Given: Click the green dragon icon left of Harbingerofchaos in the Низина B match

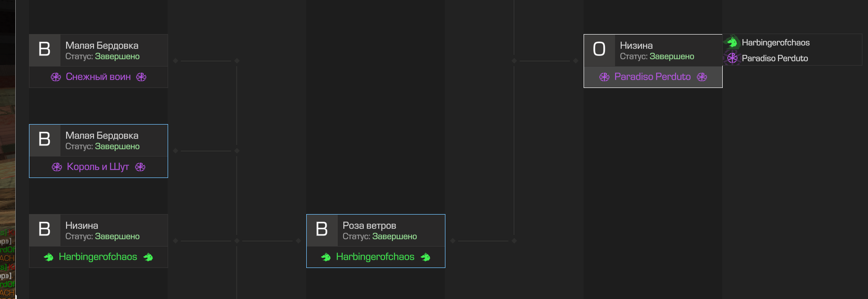Looking at the screenshot, I should click(49, 257).
